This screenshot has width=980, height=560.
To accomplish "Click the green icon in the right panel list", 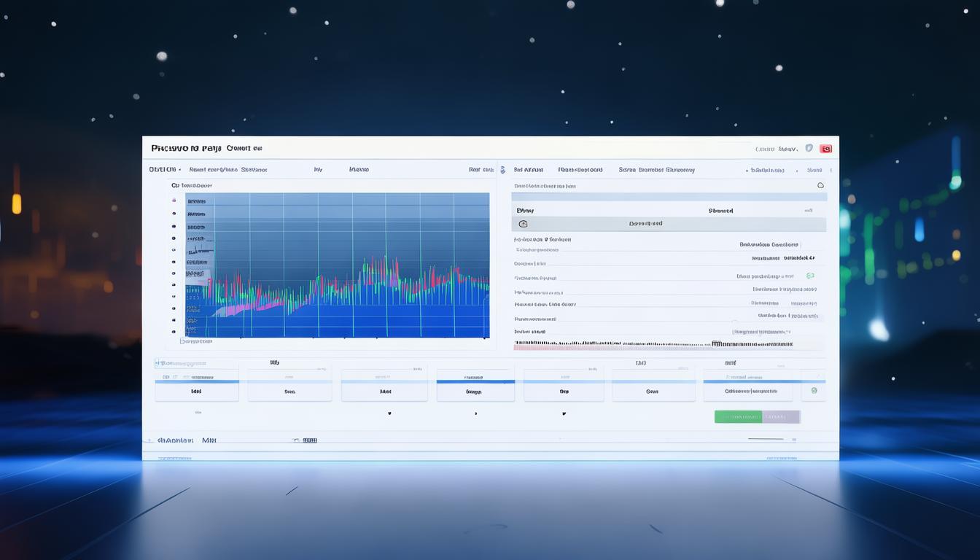I will [810, 276].
